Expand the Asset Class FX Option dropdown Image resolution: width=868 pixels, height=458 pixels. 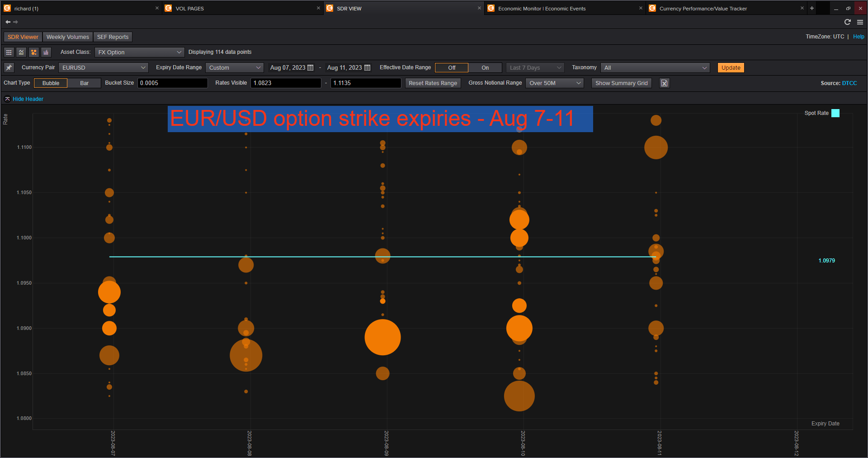coord(139,52)
